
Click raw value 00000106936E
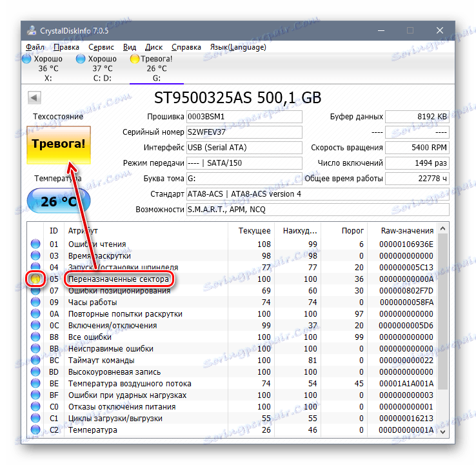tap(406, 244)
